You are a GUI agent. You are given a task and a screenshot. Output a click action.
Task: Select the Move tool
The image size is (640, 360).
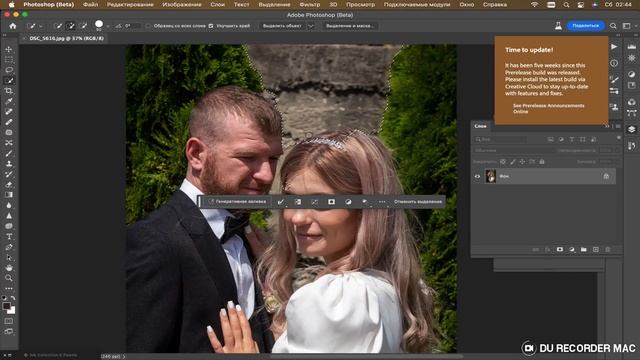pyautogui.click(x=9, y=49)
